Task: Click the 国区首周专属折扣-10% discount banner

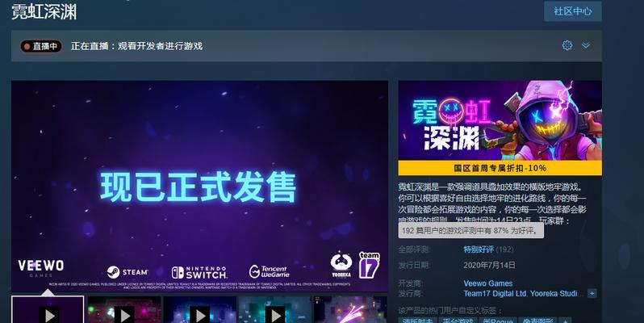Action: pyautogui.click(x=500, y=168)
